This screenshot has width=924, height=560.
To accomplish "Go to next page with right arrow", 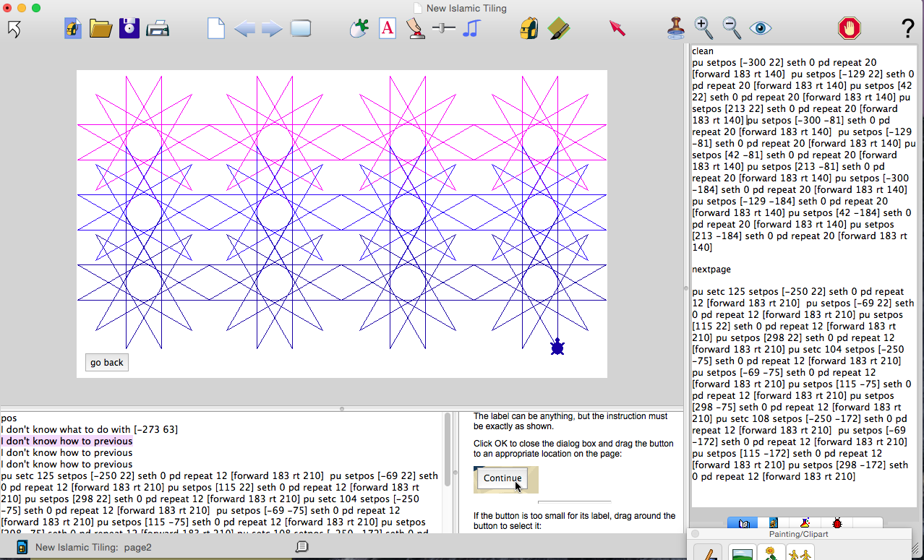I will point(272,29).
